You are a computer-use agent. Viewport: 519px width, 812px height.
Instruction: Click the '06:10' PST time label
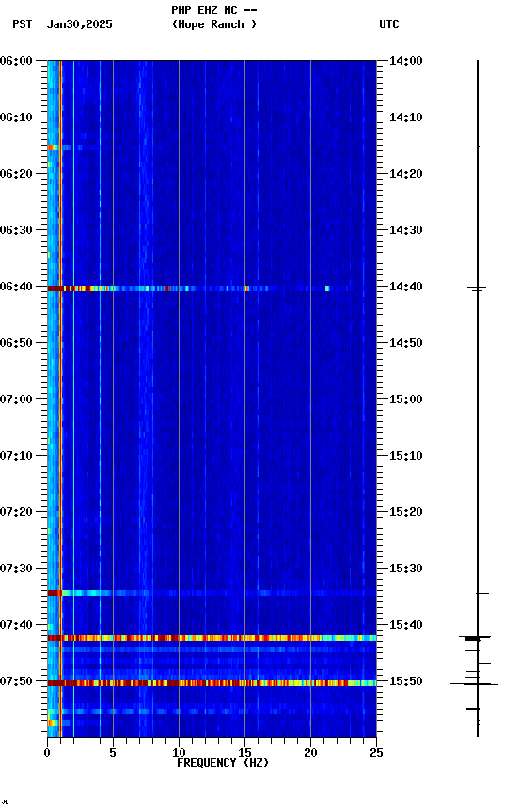(16, 117)
